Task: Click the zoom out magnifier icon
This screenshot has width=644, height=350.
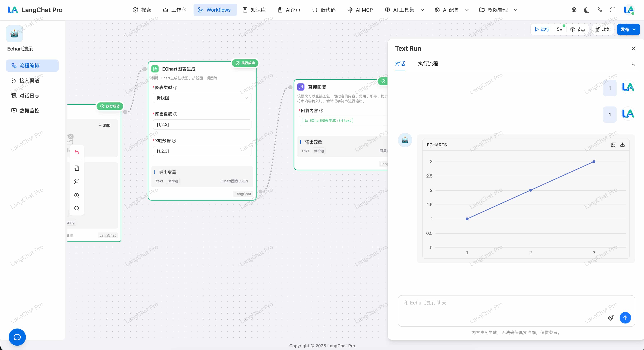Action: tap(77, 208)
